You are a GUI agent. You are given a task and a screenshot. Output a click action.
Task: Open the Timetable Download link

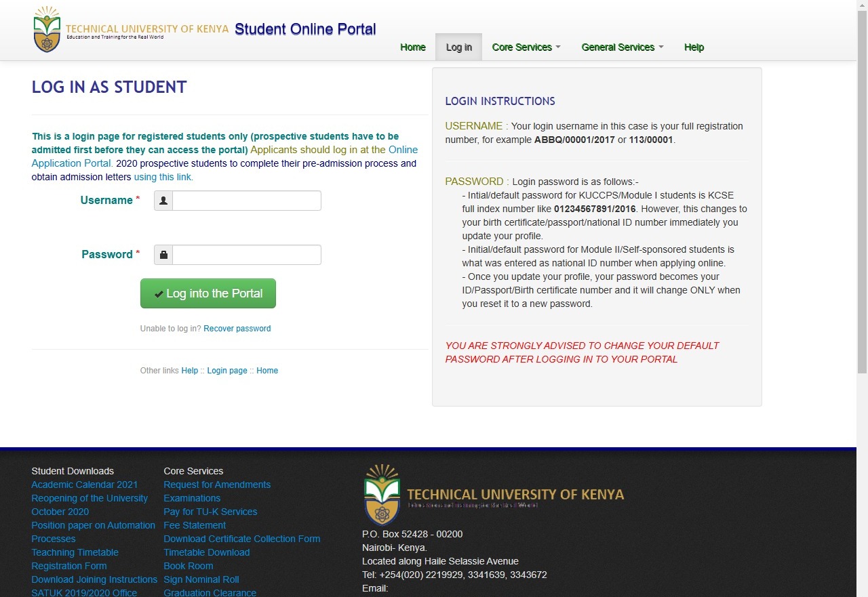[207, 552]
